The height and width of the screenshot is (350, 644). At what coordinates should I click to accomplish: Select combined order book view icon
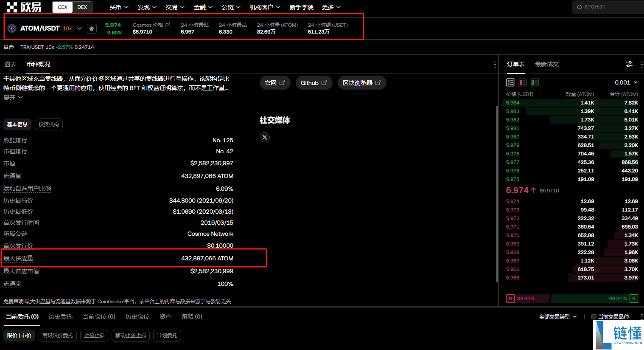(x=510, y=82)
